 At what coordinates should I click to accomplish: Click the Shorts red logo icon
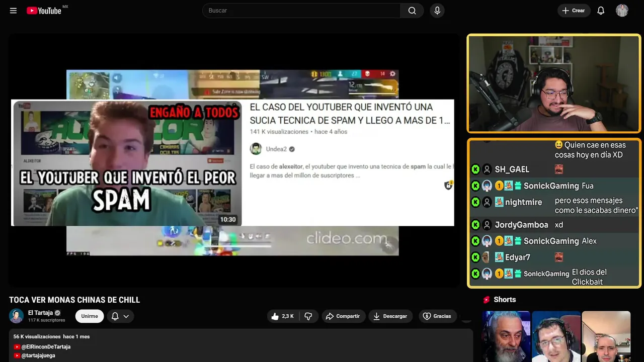487,300
